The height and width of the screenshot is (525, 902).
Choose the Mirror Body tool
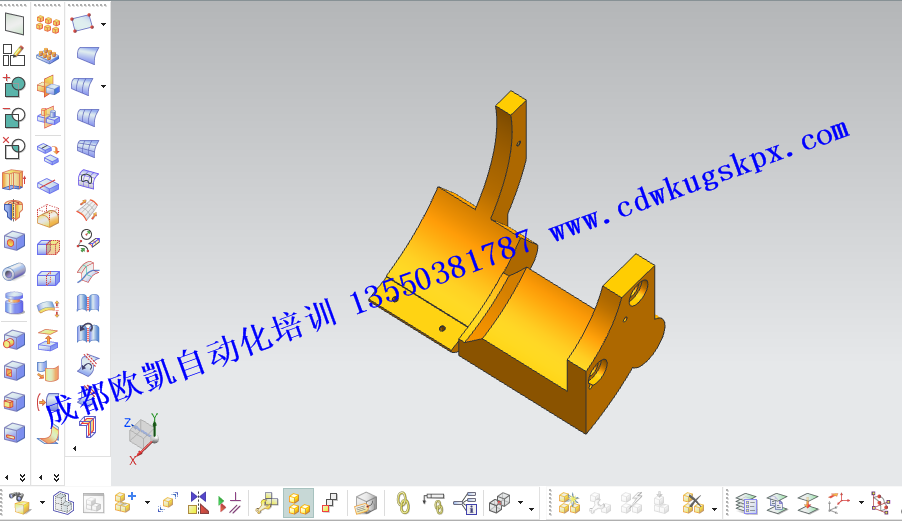click(x=48, y=117)
